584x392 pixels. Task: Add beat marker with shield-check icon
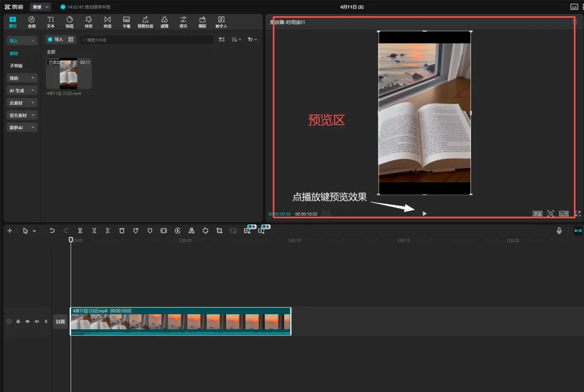pyautogui.click(x=136, y=231)
